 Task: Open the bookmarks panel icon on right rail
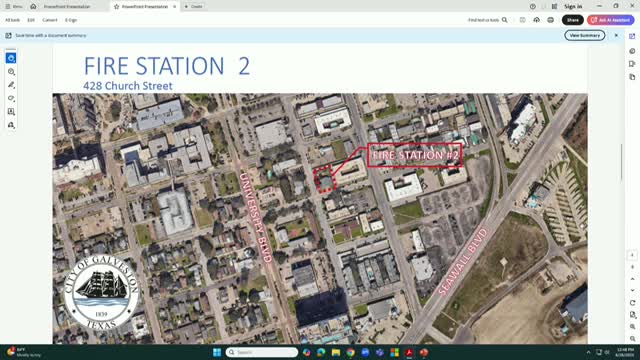pyautogui.click(x=632, y=64)
